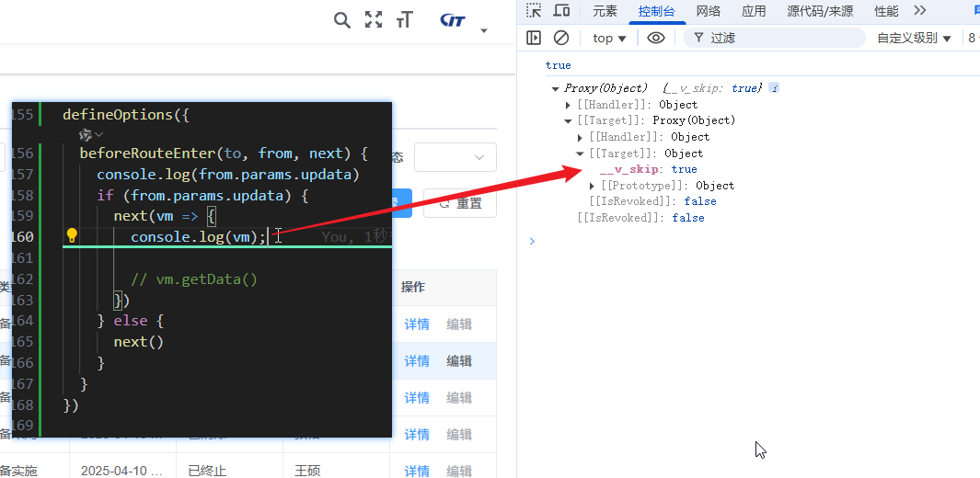Create a live expression with the eye icon
Image resolution: width=980 pixels, height=478 pixels.
(x=655, y=38)
